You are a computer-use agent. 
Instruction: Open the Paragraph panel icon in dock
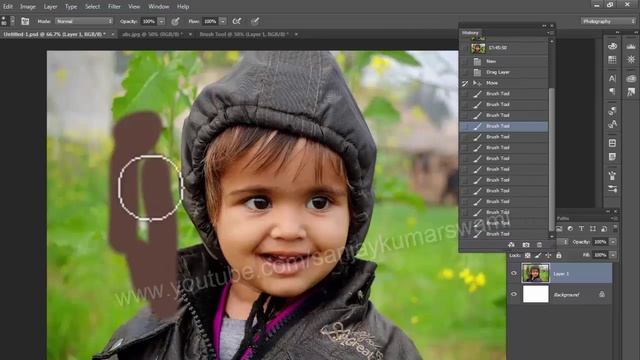(x=612, y=91)
